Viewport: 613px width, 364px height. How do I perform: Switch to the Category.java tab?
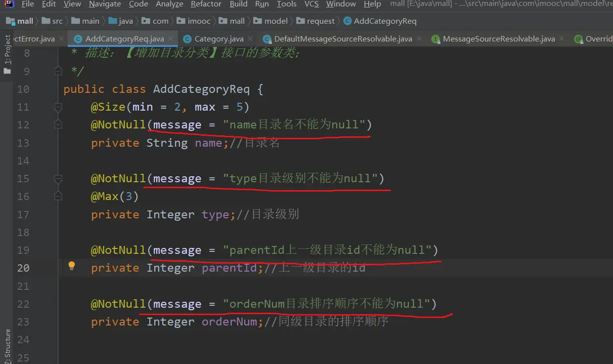(x=219, y=39)
